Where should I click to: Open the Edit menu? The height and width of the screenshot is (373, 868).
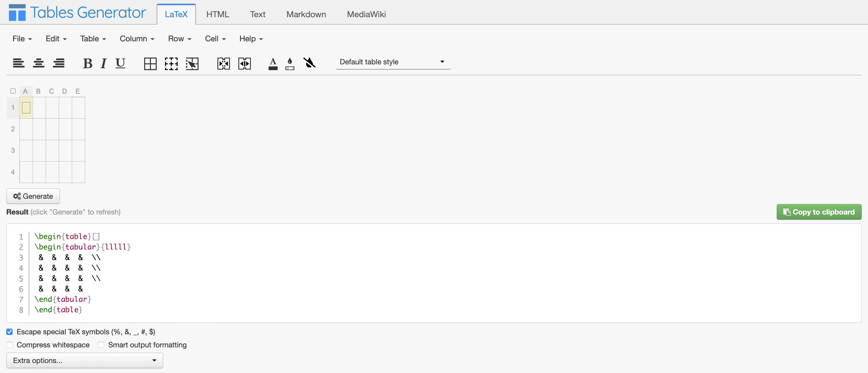point(56,39)
